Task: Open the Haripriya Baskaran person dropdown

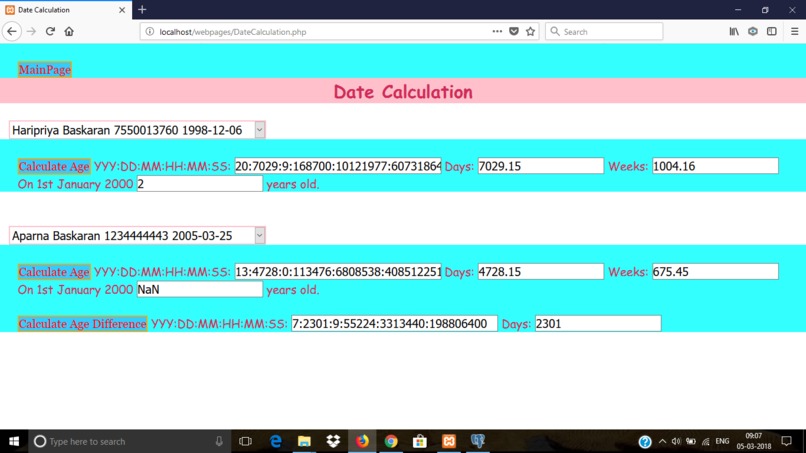Action: tap(137, 130)
